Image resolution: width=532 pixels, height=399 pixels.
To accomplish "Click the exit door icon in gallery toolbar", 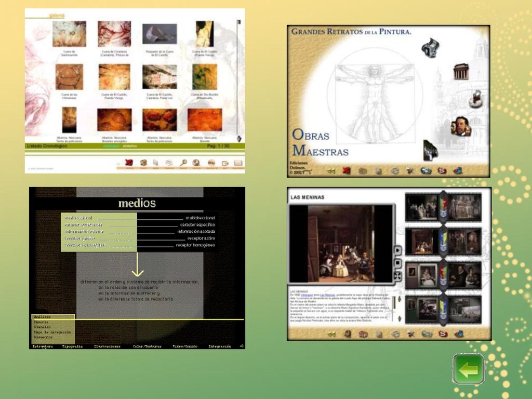I will pos(225,163).
